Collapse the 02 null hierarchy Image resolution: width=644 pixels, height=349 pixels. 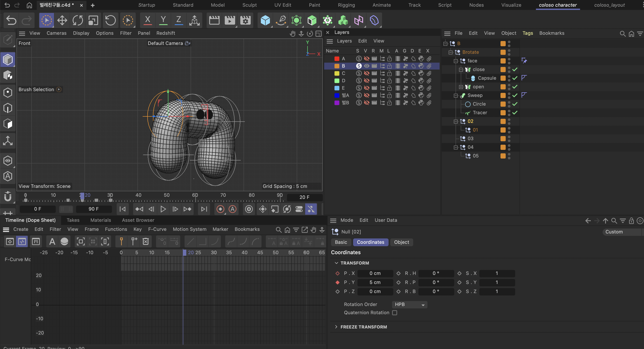(456, 121)
